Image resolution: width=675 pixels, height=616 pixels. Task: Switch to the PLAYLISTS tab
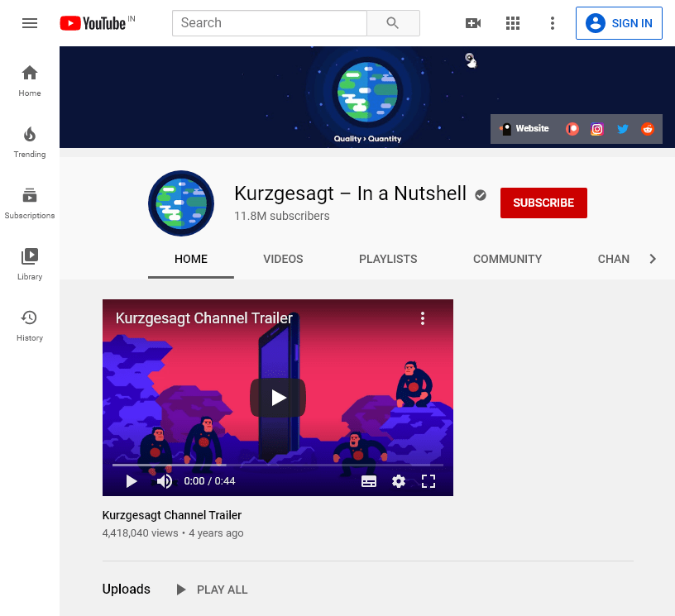[x=388, y=259]
